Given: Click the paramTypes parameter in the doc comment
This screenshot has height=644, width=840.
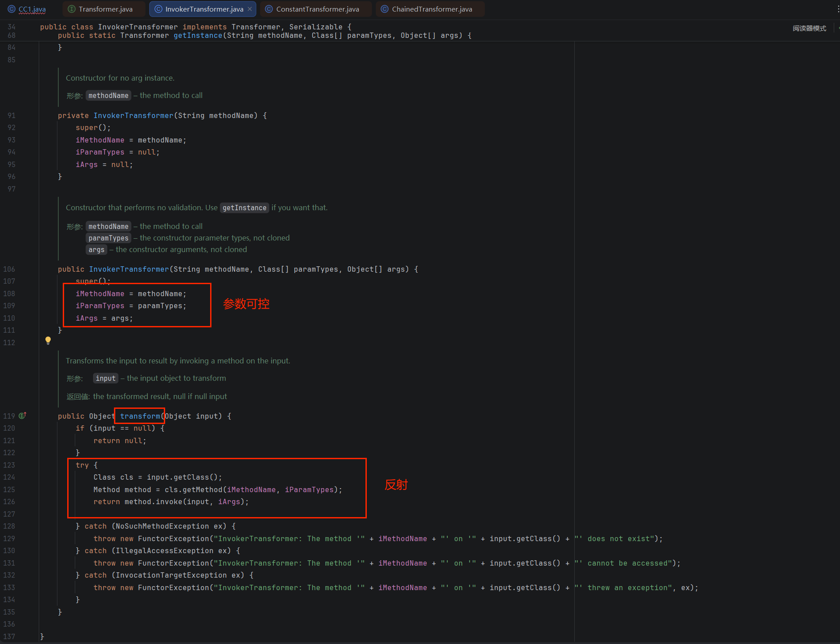Looking at the screenshot, I should (x=108, y=238).
